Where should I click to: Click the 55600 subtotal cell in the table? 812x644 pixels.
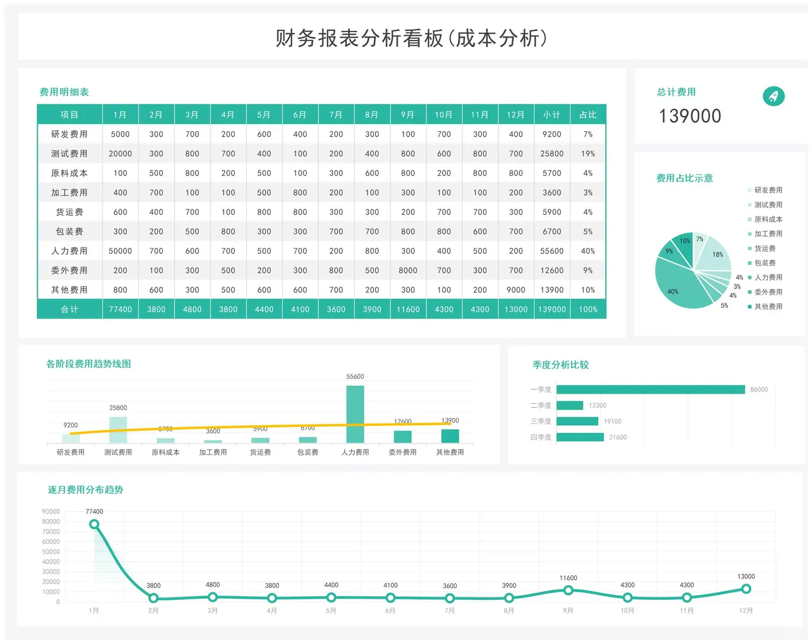[552, 251]
